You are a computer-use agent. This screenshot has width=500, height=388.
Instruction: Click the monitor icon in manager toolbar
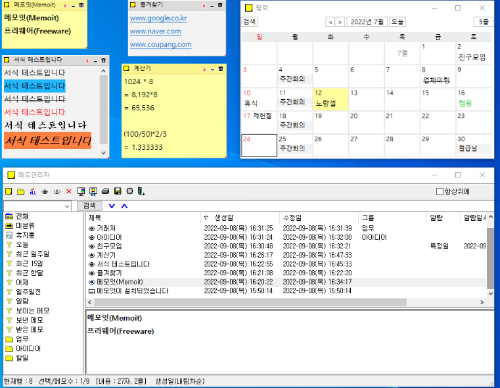[x=81, y=191]
